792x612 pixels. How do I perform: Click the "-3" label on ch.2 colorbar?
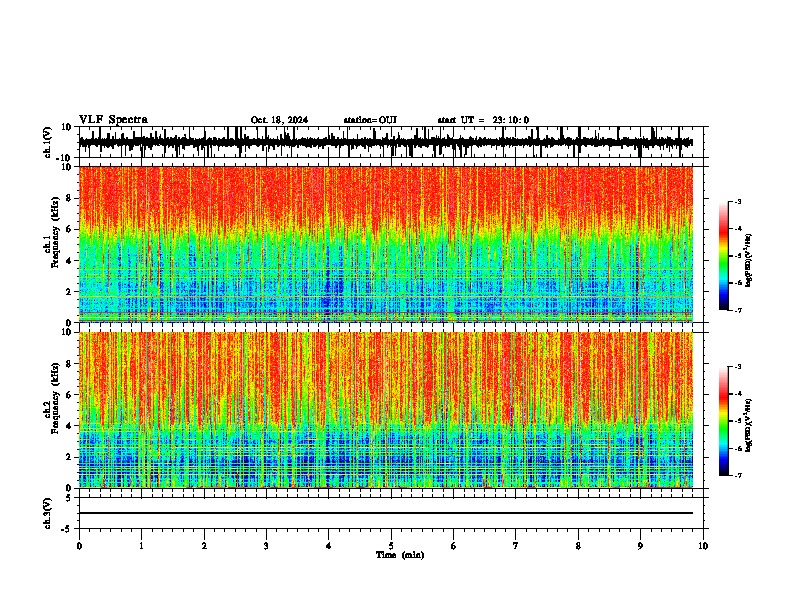(x=738, y=367)
